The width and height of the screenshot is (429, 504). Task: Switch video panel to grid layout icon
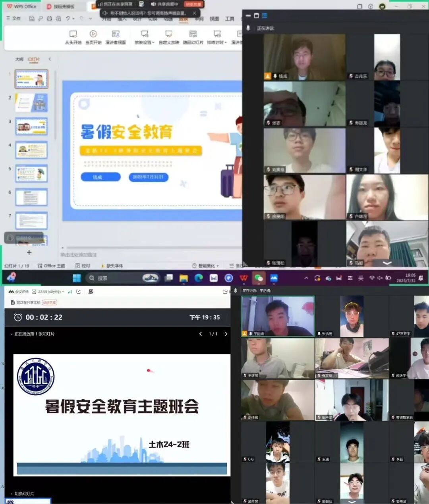coord(256,15)
